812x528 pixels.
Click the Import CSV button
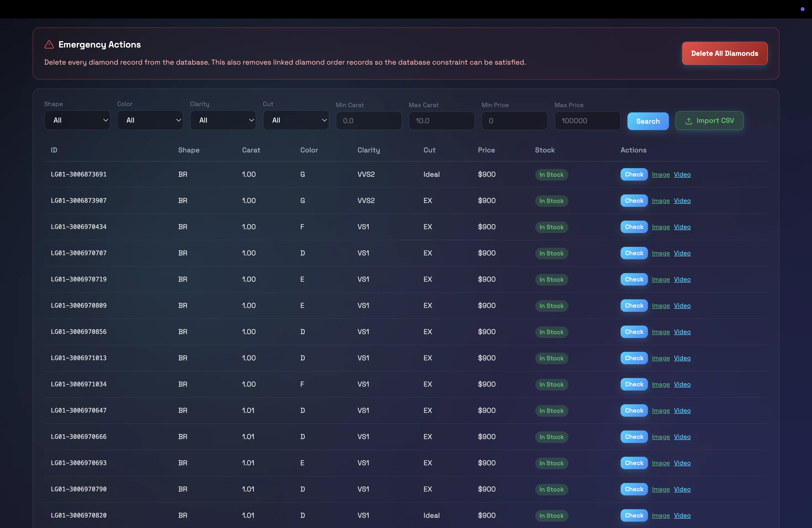coord(709,121)
